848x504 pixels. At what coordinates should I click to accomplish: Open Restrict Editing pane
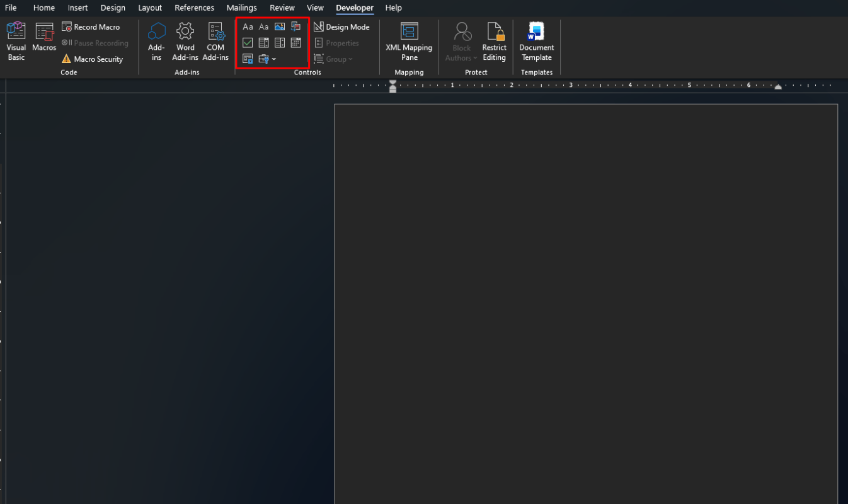[495, 41]
